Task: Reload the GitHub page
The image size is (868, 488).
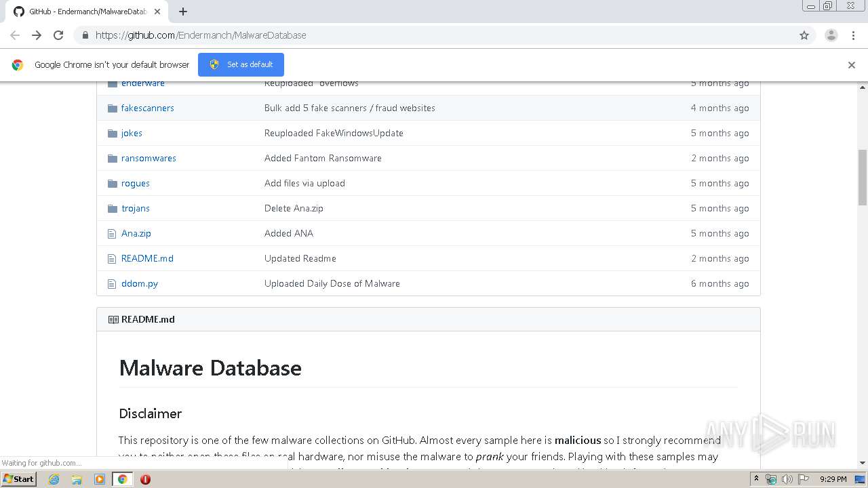Action: [x=58, y=35]
